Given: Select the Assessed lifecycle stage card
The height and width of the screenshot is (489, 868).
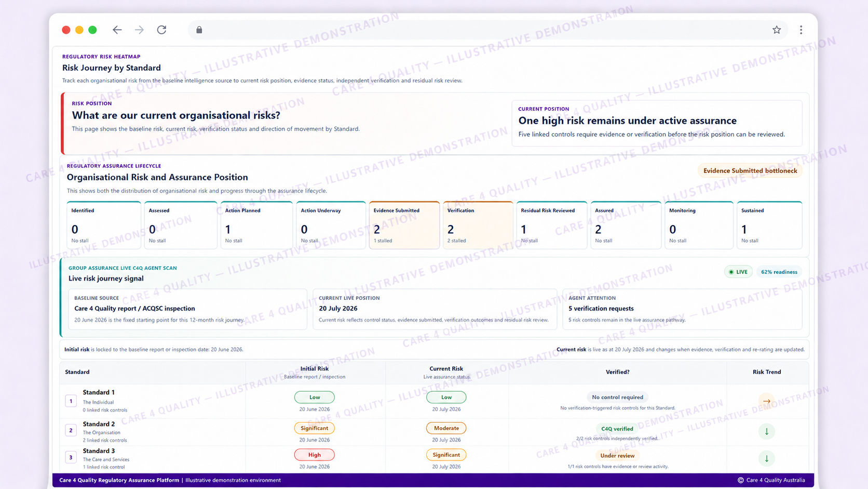Looking at the screenshot, I should (181, 225).
